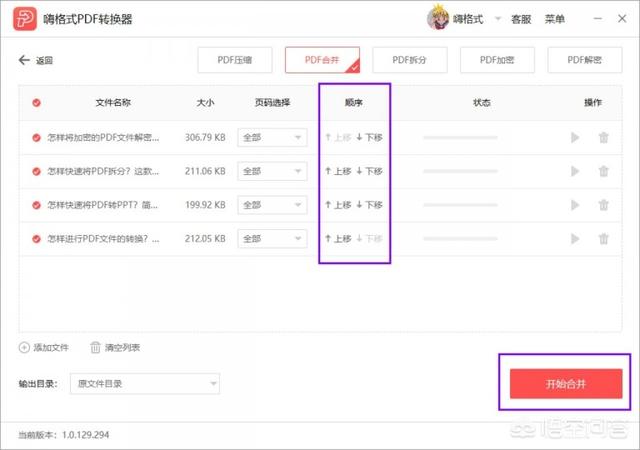Switch to PDF加密 tab
This screenshot has height=450, width=640.
pyautogui.click(x=497, y=60)
